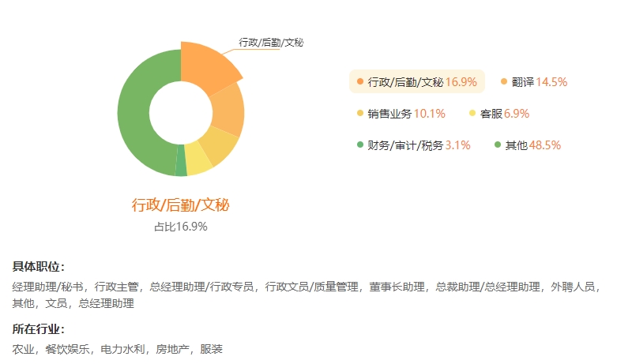Click the 客服 legend dot
Image resolution: width=617 pixels, height=364 pixels.
472,113
